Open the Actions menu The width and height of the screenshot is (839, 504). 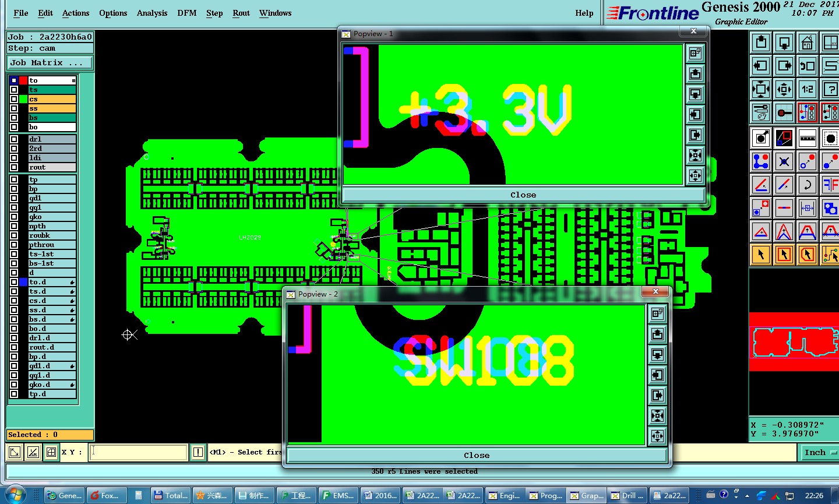[76, 13]
